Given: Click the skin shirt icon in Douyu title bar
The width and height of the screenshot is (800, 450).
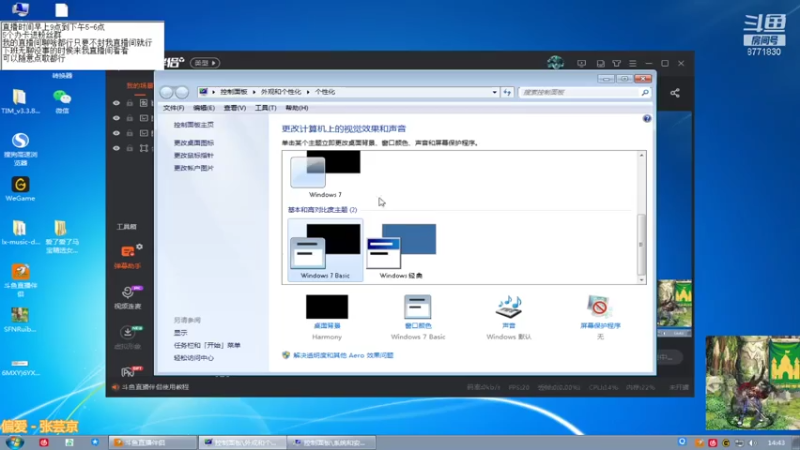Looking at the screenshot, I should coord(616,63).
